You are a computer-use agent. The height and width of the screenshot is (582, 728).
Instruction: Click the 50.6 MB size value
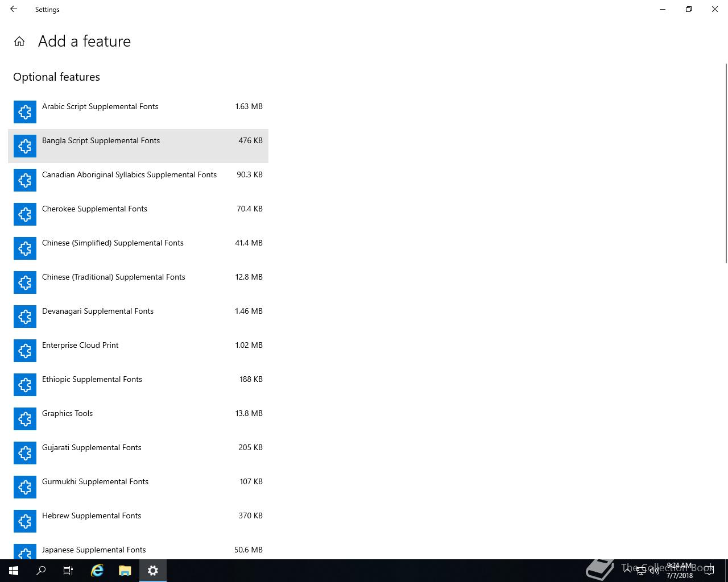pos(249,550)
